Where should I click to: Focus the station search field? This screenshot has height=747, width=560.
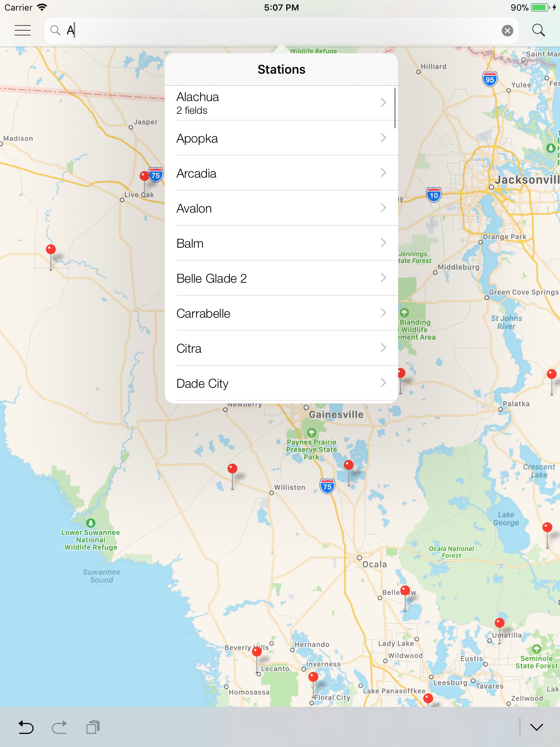[x=281, y=31]
